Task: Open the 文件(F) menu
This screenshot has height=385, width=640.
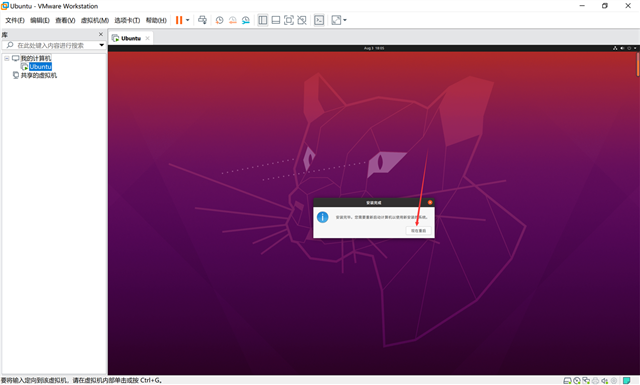Action: (x=15, y=20)
